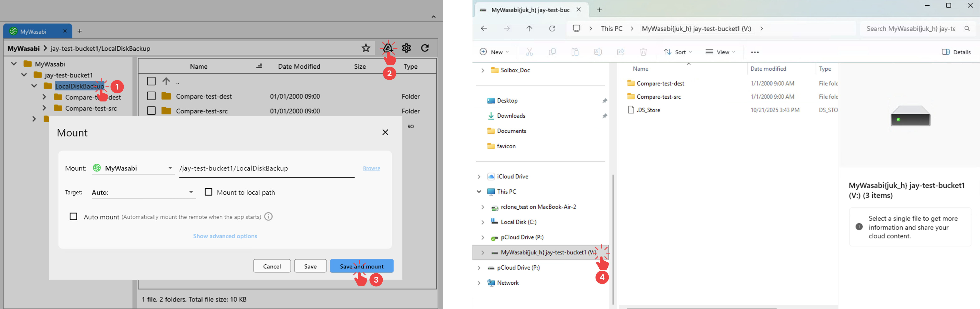Click the sort order icon next to Name
This screenshot has height=309, width=980.
point(259,66)
